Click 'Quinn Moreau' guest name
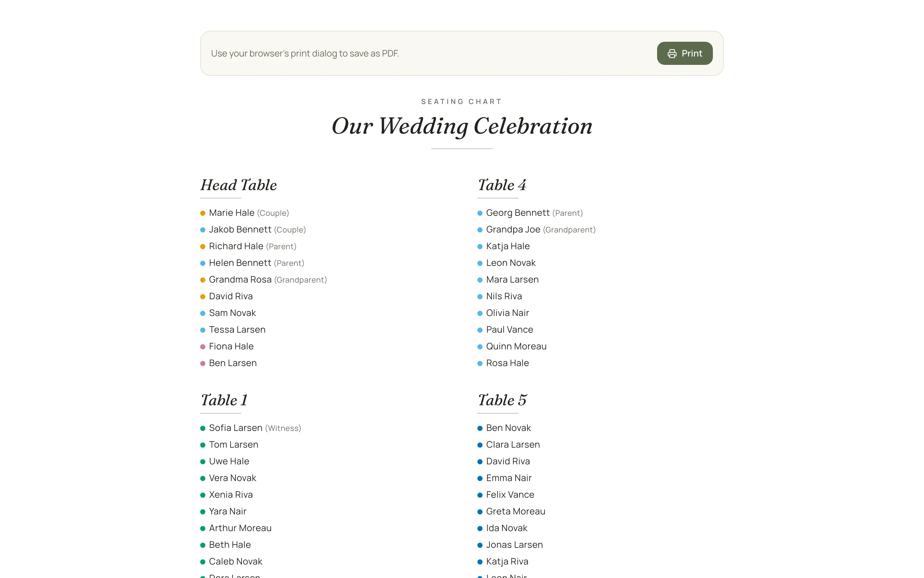 pos(516,346)
